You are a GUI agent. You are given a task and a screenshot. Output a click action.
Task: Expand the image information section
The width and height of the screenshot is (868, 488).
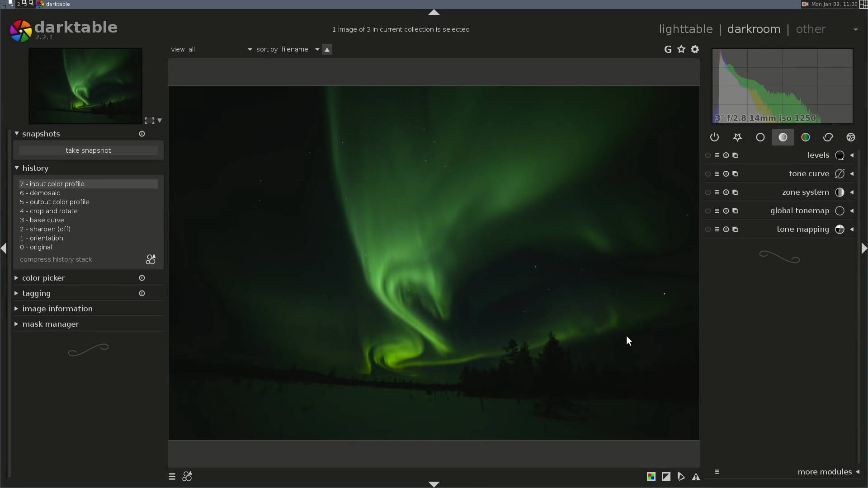pos(57,309)
